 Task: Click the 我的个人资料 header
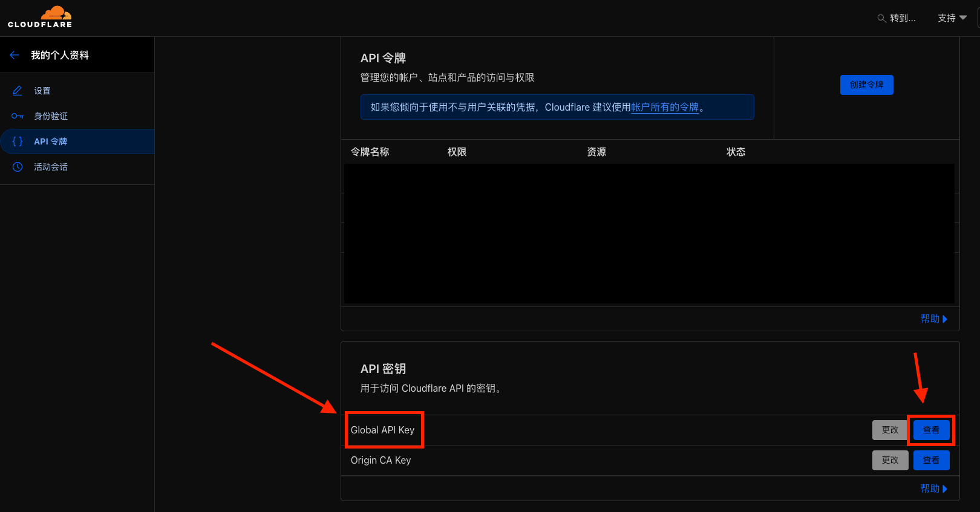60,55
